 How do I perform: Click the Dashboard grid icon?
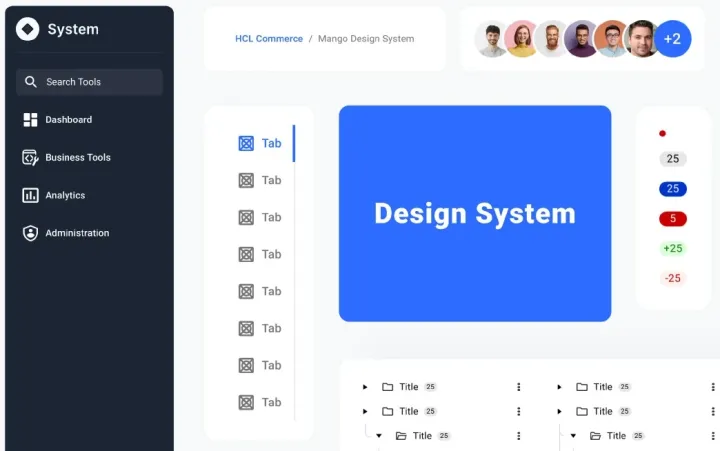[30, 120]
